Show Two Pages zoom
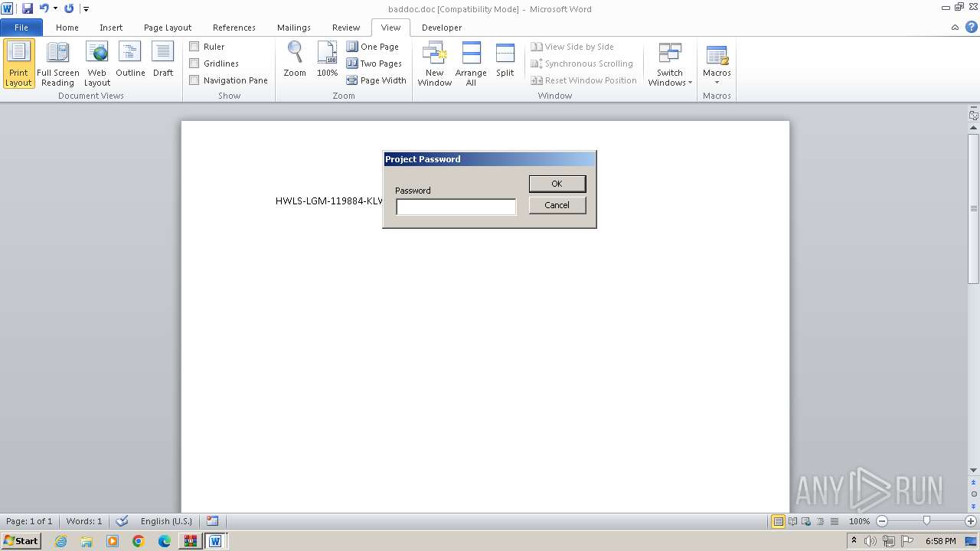This screenshot has height=551, width=980. coord(374,64)
